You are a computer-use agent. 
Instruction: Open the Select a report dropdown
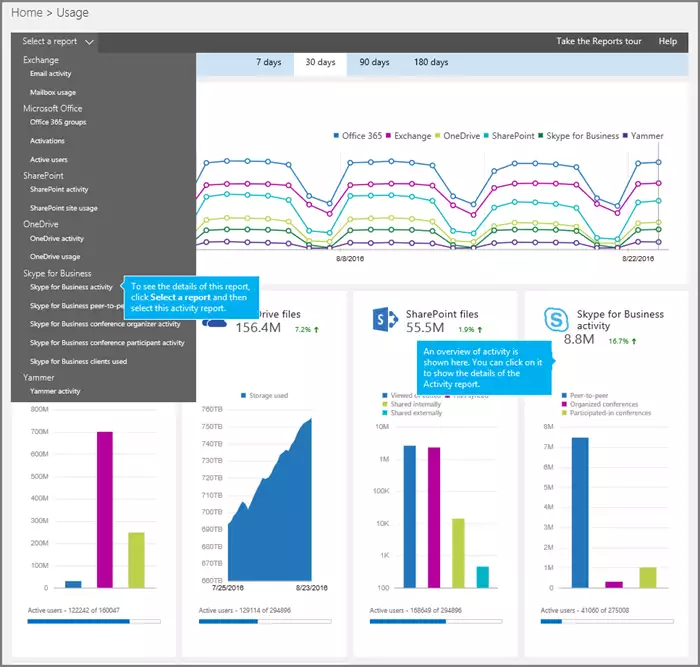coord(58,42)
